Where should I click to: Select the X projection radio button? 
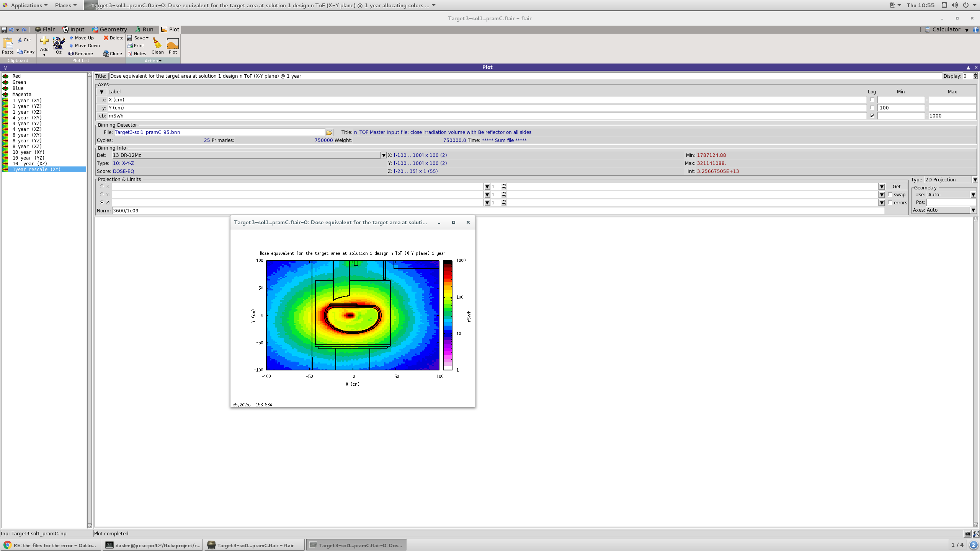(x=102, y=187)
